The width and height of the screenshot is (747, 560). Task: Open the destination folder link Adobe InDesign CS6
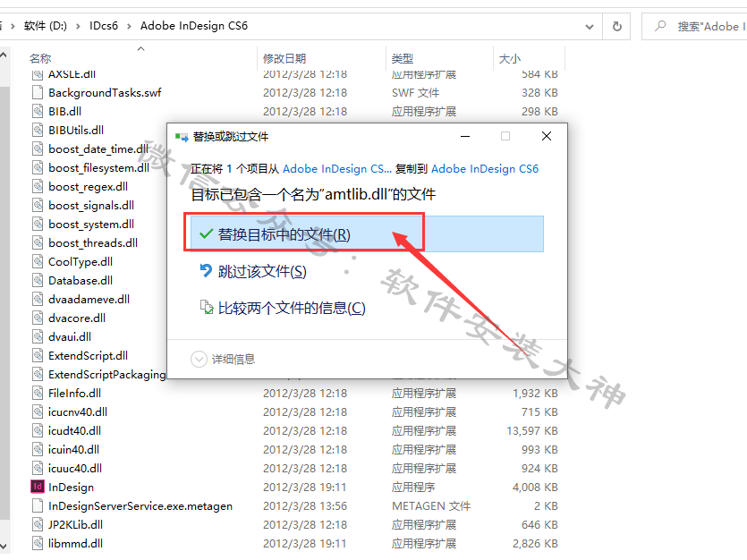[485, 168]
